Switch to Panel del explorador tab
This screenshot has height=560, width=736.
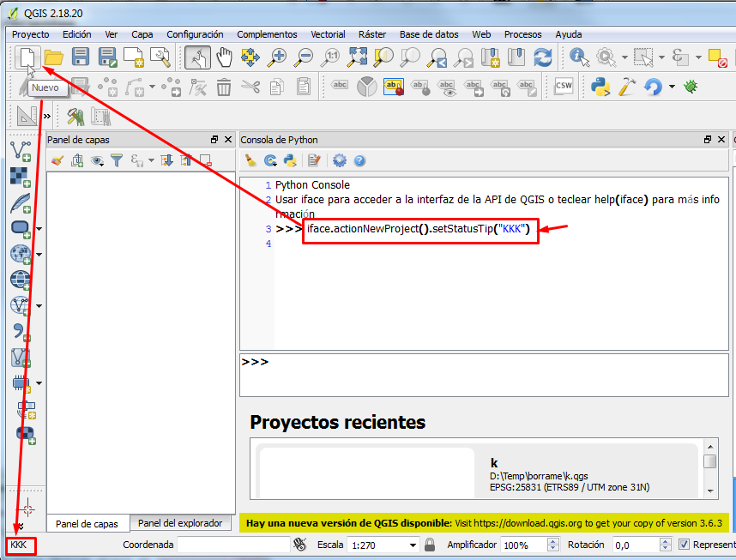click(x=180, y=523)
